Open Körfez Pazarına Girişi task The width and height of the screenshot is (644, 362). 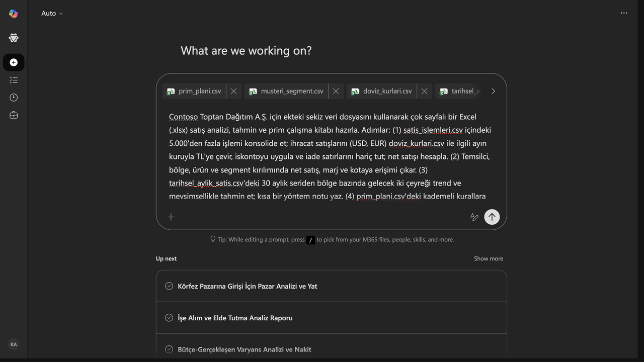click(331, 286)
